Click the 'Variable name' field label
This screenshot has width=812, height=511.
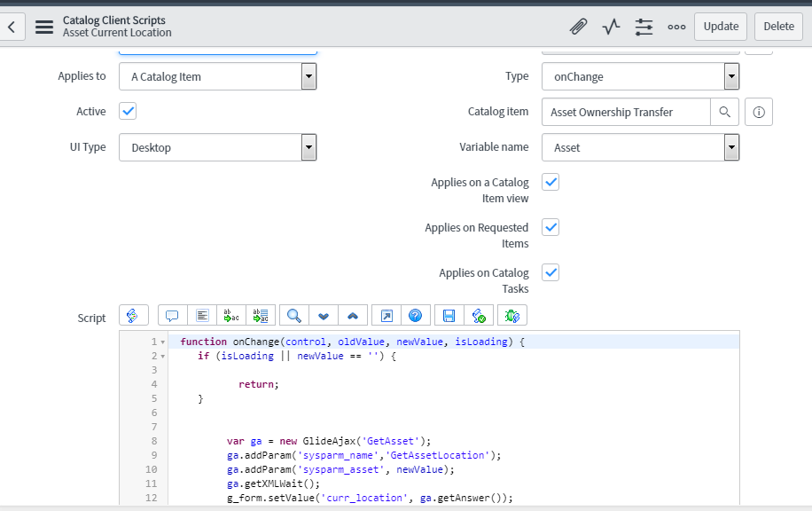point(494,147)
